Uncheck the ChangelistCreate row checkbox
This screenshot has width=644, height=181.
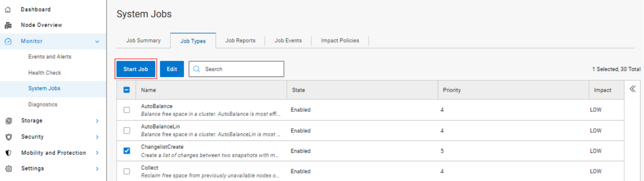tap(127, 151)
